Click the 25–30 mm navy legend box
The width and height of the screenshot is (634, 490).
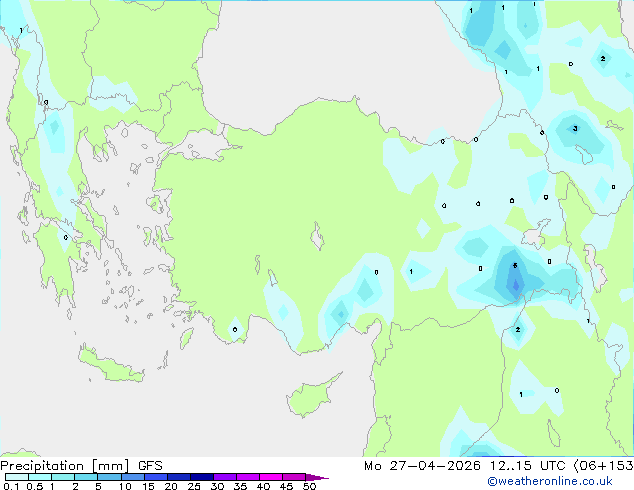(201, 477)
